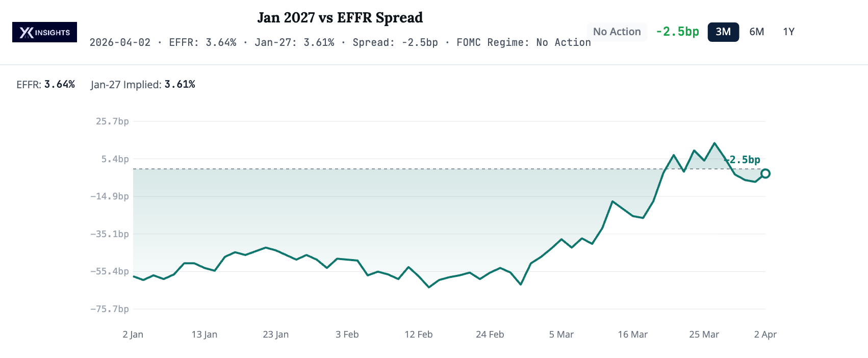This screenshot has height=358, width=868.
Task: Click the 2 Apr x-axis label
Action: pos(765,335)
